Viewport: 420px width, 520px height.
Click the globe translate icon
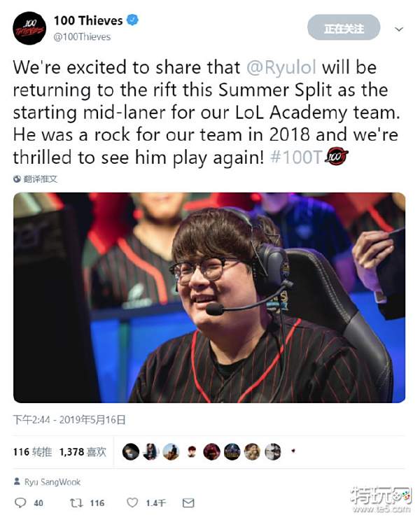click(x=17, y=179)
